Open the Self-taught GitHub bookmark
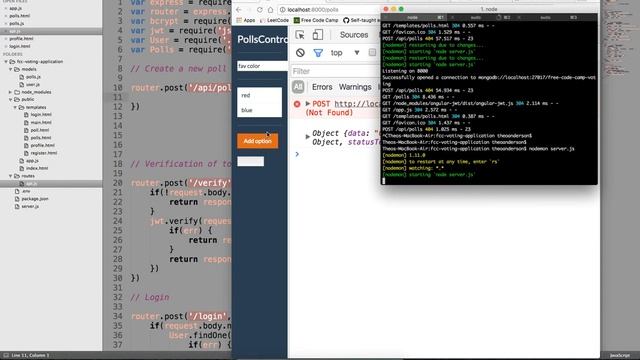This screenshot has height=360, width=640. 361,20
